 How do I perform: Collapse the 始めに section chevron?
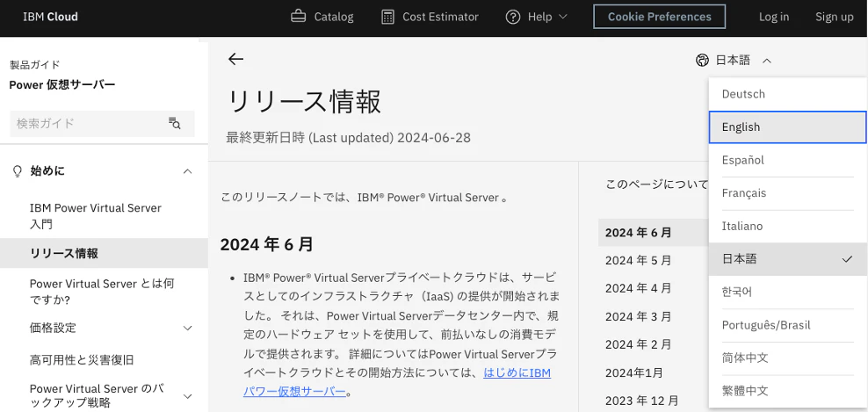188,171
